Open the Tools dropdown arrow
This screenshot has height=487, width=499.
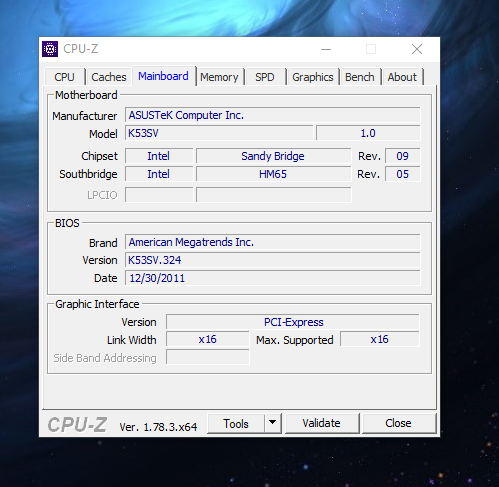tap(273, 423)
